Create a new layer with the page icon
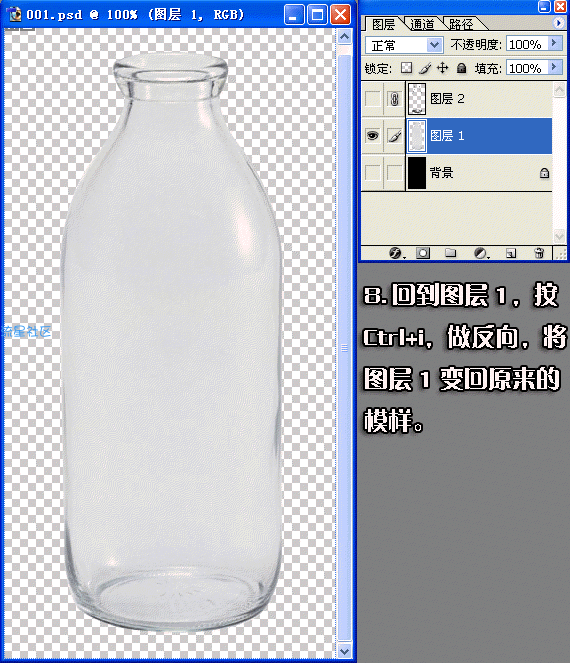The height and width of the screenshot is (663, 570). pyautogui.click(x=511, y=253)
